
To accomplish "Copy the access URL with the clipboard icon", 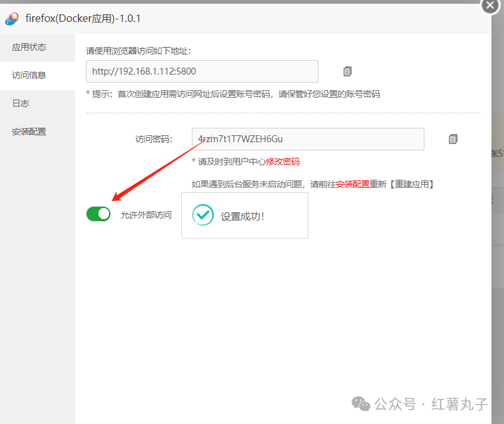I will [347, 71].
